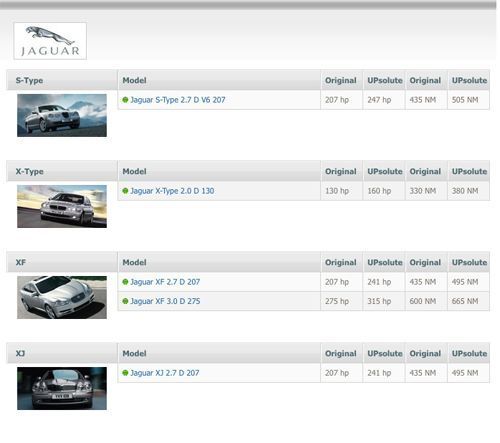The height and width of the screenshot is (443, 500).
Task: Click the S-Type car photo
Action: point(62,115)
